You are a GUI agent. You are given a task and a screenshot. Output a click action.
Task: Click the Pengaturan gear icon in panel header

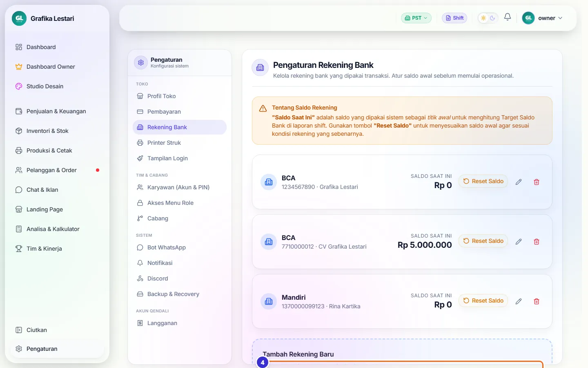[x=141, y=63]
